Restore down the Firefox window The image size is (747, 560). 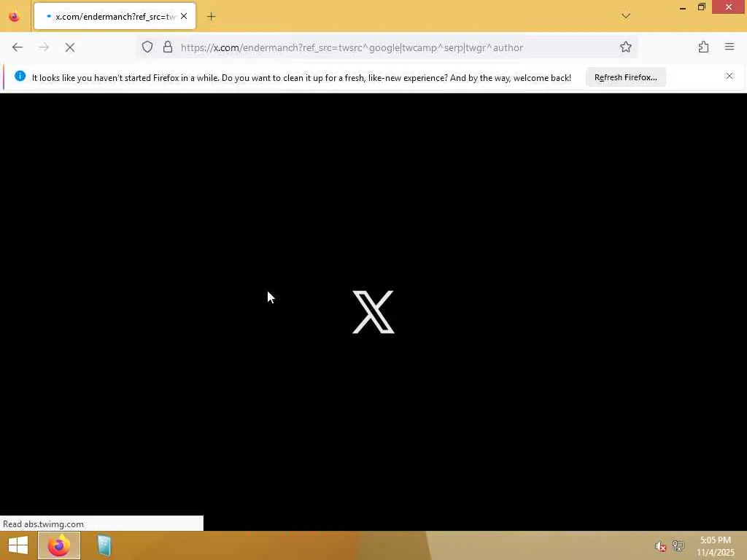coord(701,7)
